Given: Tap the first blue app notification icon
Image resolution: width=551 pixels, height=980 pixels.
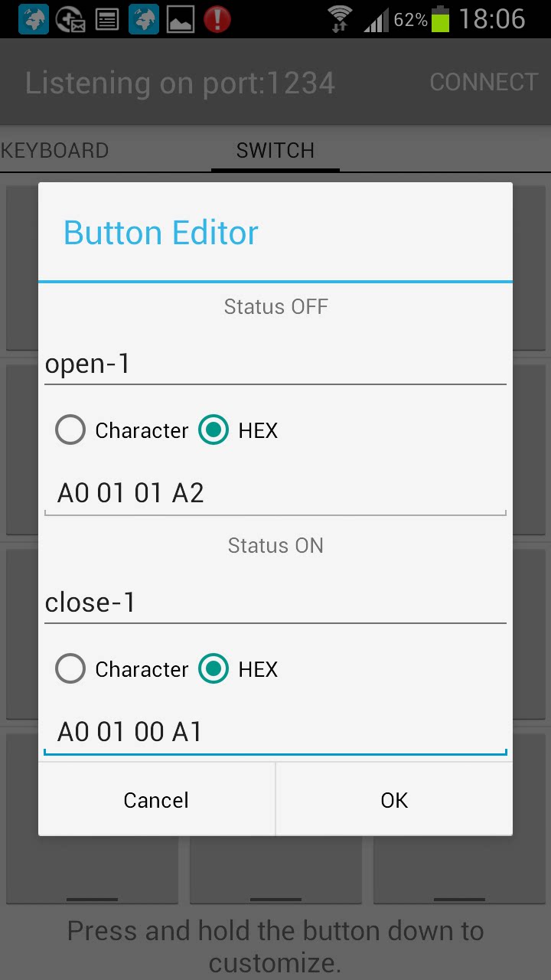Looking at the screenshot, I should pos(34,19).
